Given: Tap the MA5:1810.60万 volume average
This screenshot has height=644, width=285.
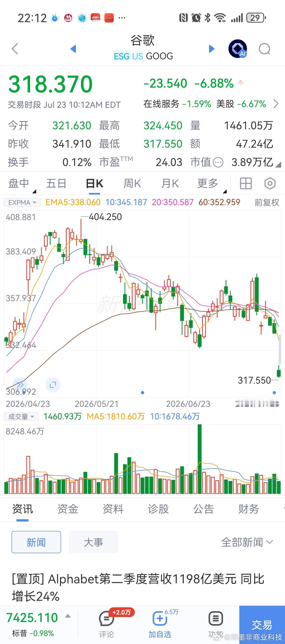Looking at the screenshot, I should pyautogui.click(x=116, y=416).
